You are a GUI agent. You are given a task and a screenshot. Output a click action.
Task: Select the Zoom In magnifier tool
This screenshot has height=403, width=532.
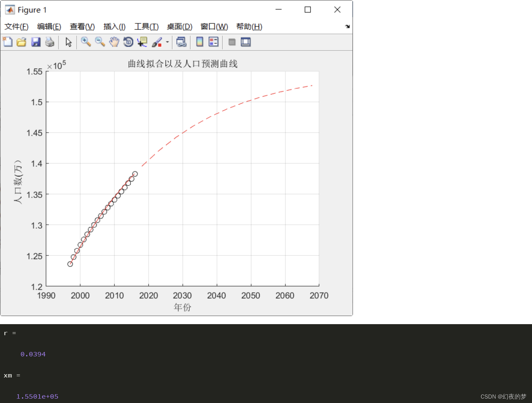tap(86, 42)
